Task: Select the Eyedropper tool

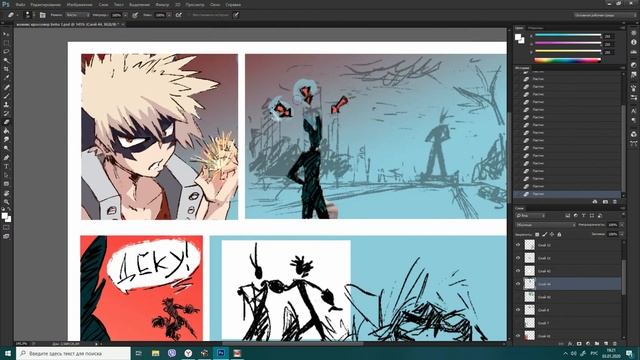Action: pos(6,78)
